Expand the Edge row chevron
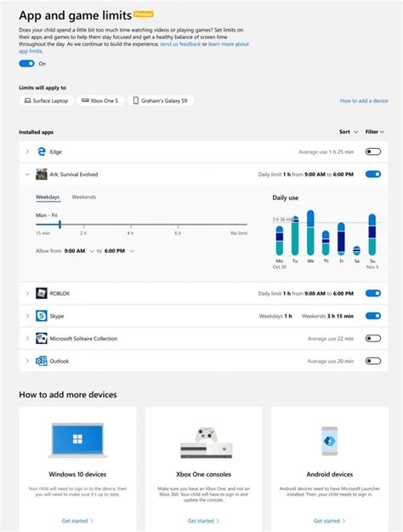403x532 pixels. [27, 152]
